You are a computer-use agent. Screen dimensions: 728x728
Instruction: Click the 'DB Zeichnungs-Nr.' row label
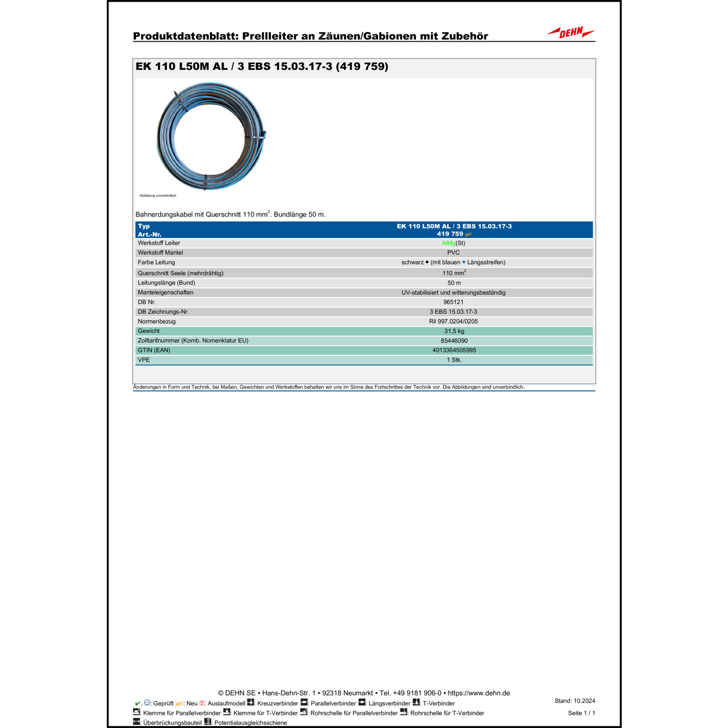[x=163, y=312]
